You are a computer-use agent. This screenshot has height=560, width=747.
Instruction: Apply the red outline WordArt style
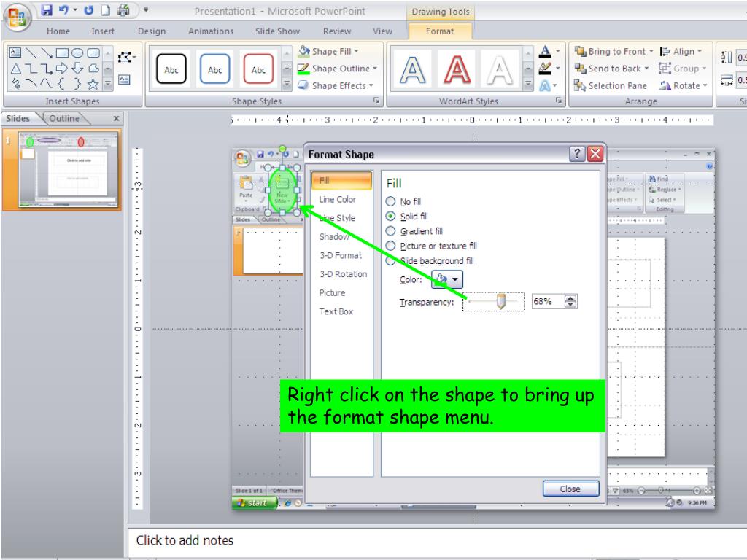pos(457,69)
